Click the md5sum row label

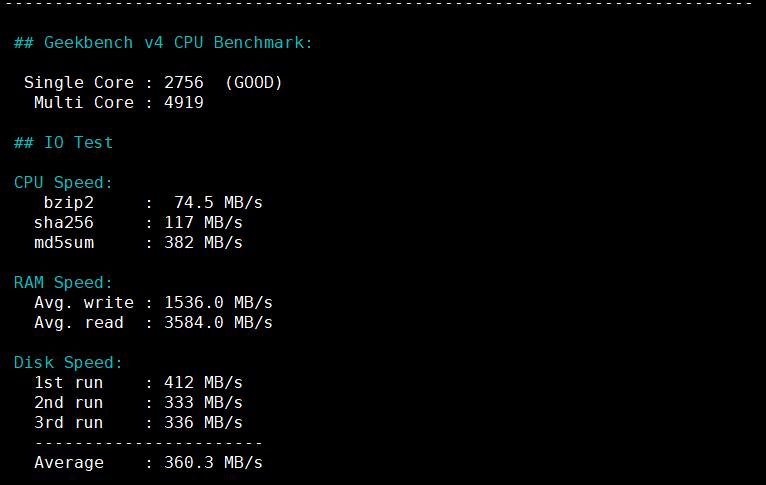click(63, 243)
